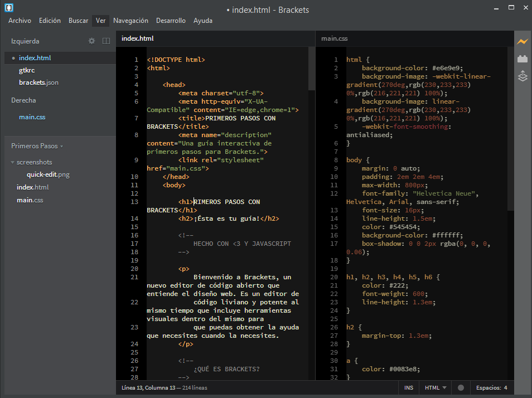Click the Derecha working files heading
The width and height of the screenshot is (532, 398).
(x=23, y=100)
